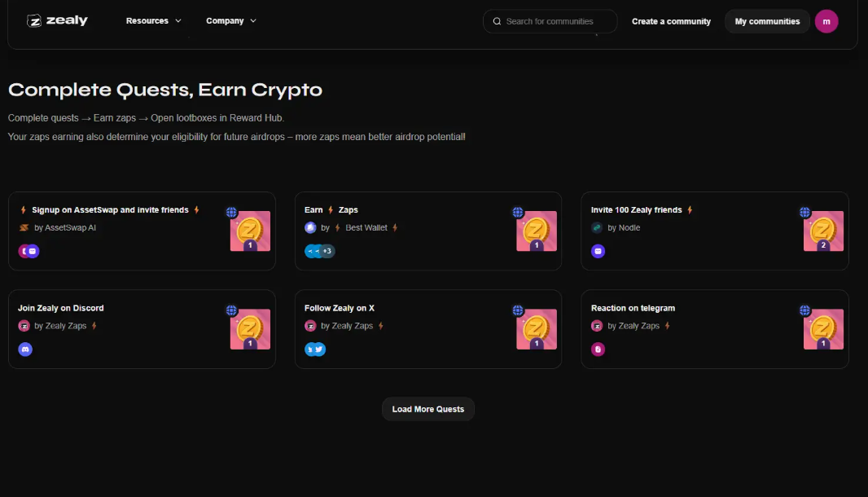Open 'Follow Zealy on X' quest
This screenshot has width=868, height=497.
click(339, 308)
